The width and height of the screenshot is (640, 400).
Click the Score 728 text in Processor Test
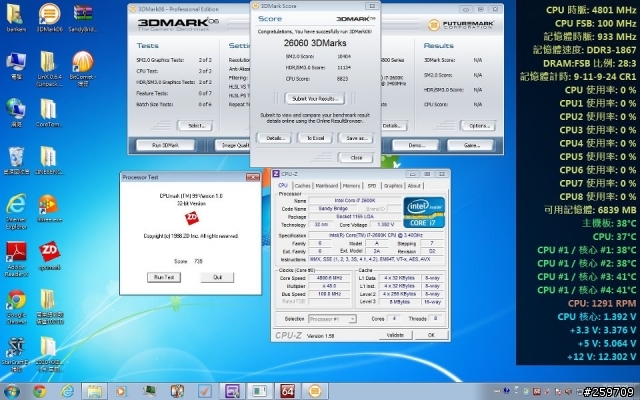188,261
